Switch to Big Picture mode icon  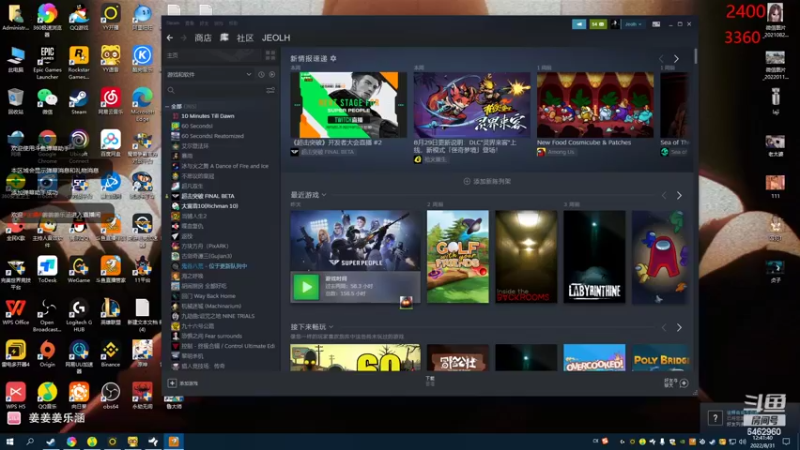coord(656,24)
